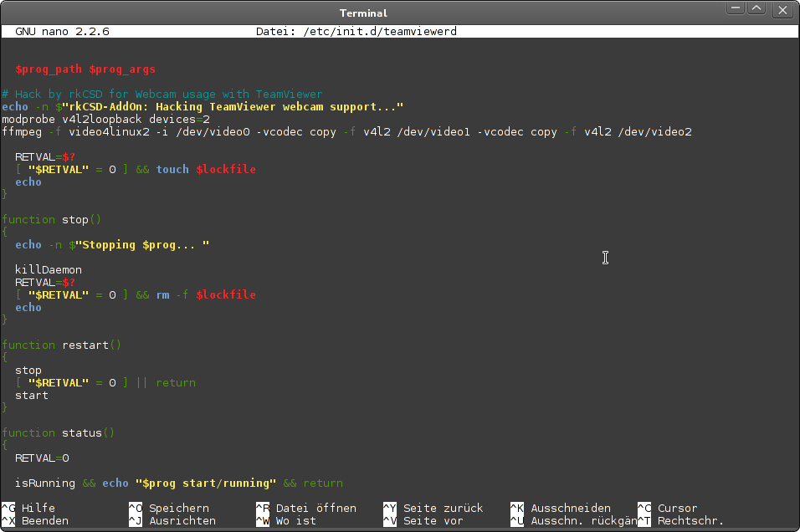Viewport: 800px width, 532px height.
Task: Click the ^T Rechtschr. shortcut label
Action: (x=680, y=521)
